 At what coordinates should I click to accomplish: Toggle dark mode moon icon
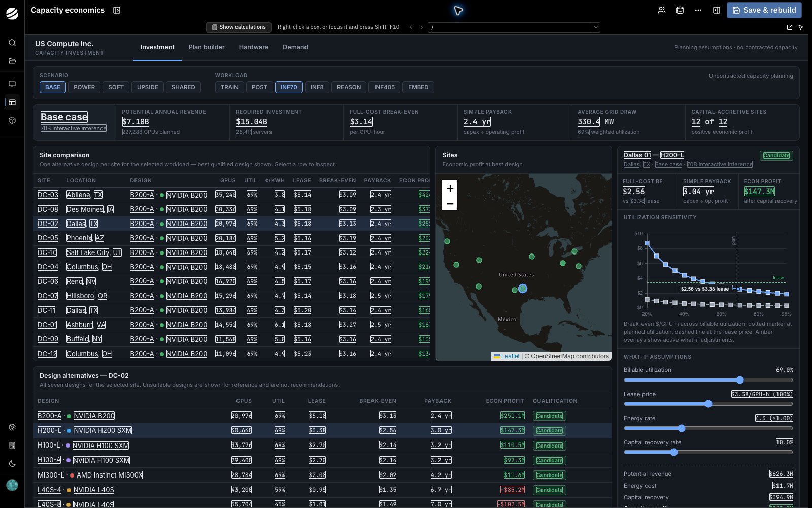click(12, 464)
